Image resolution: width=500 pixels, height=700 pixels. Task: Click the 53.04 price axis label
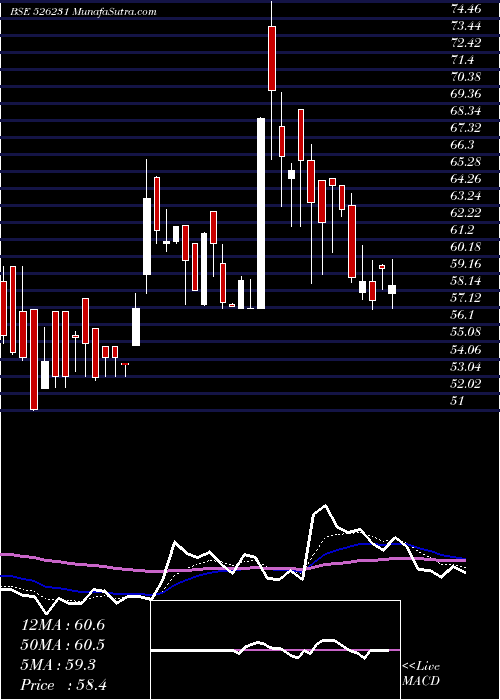tap(467, 366)
